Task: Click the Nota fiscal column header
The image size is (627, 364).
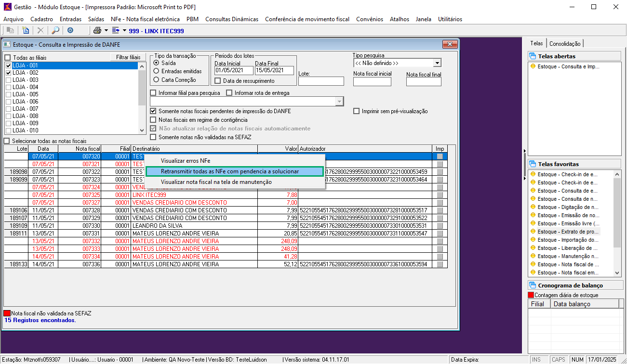Action: (x=80, y=149)
